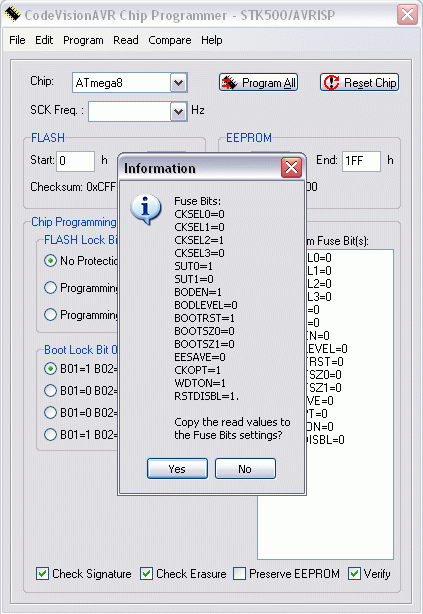The width and height of the screenshot is (423, 614).
Task: Enable the Preserve EEPROM checkbox
Action: (x=239, y=574)
